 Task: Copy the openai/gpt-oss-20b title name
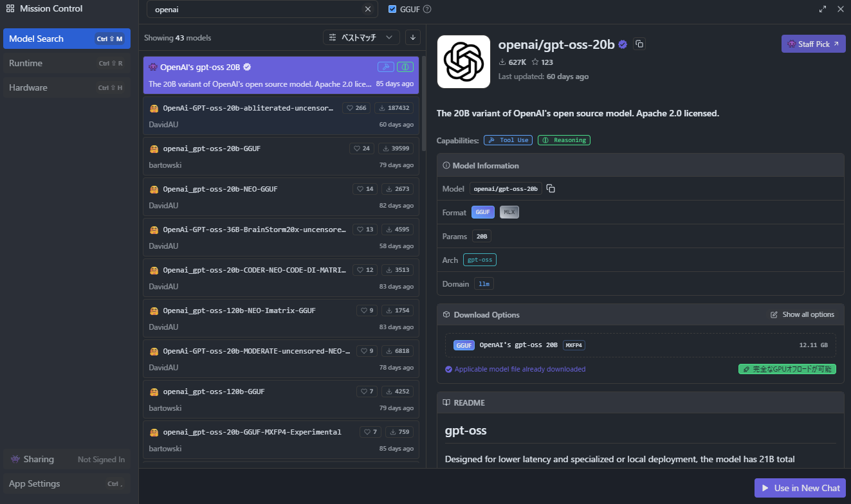tap(639, 44)
